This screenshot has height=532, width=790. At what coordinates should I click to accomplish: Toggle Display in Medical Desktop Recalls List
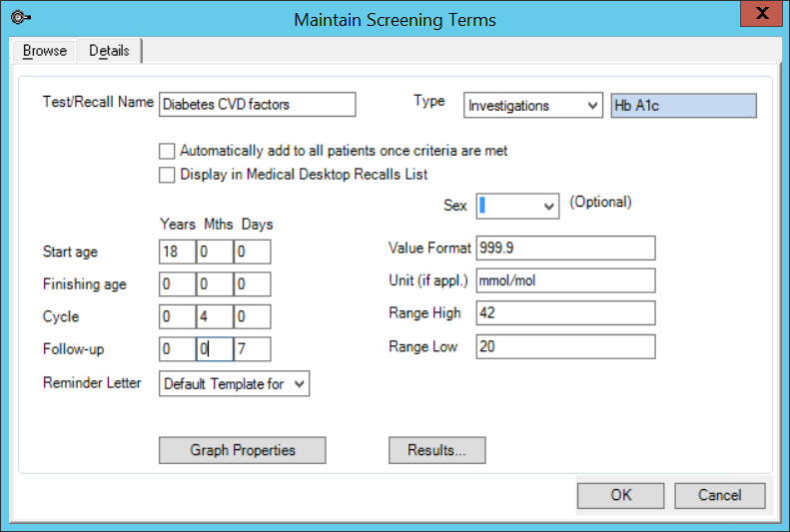tap(167, 175)
